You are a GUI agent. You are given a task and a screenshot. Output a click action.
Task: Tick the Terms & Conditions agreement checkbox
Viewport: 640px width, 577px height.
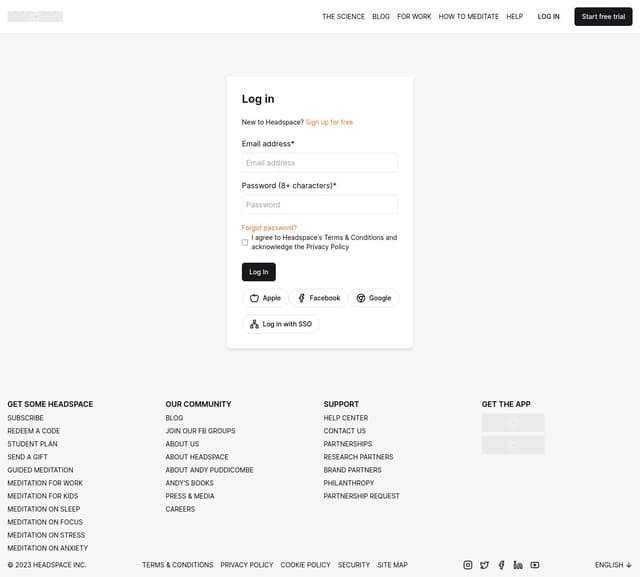click(244, 242)
